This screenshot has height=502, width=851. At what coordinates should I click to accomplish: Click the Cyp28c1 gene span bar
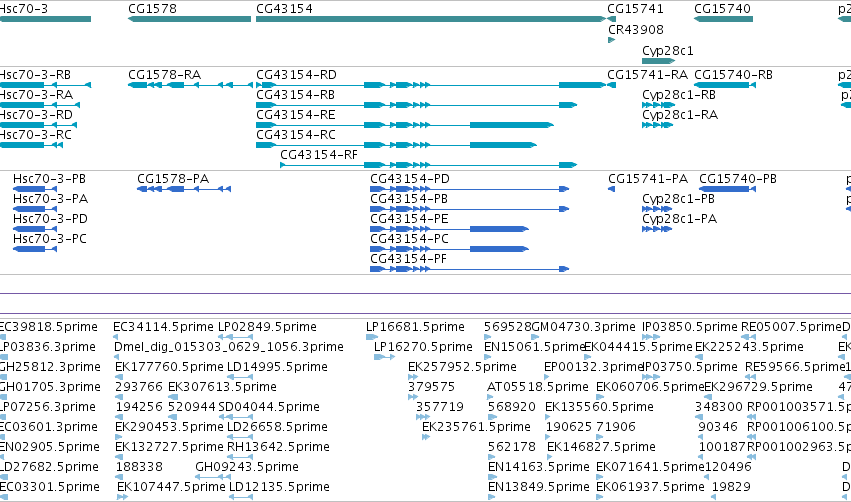pyautogui.click(x=658, y=61)
